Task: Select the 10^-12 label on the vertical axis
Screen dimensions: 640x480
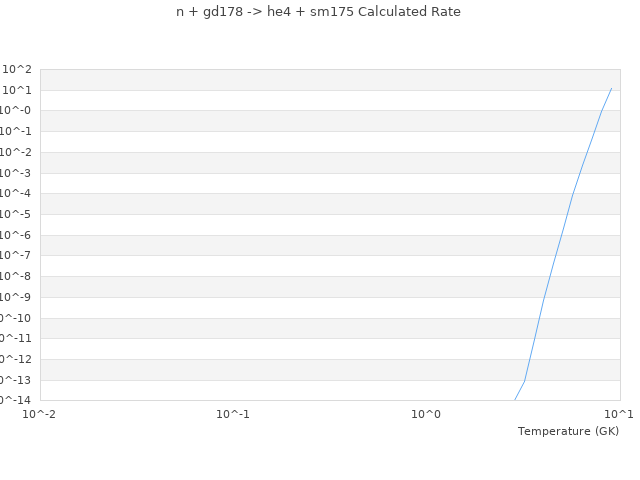Action: (x=15, y=359)
